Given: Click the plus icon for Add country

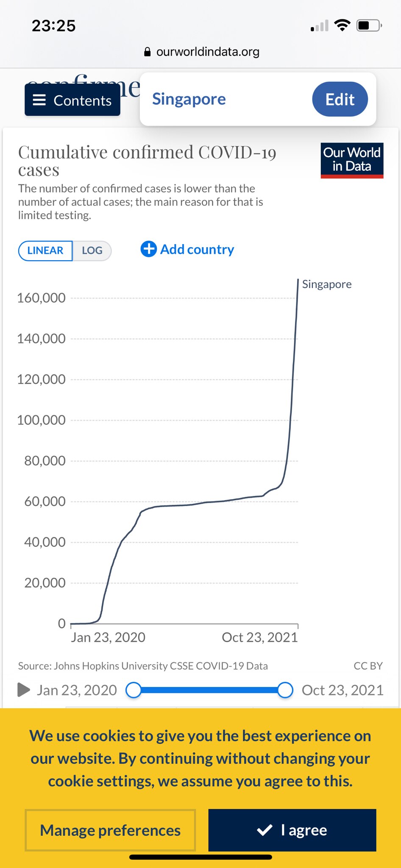Looking at the screenshot, I should tap(148, 249).
